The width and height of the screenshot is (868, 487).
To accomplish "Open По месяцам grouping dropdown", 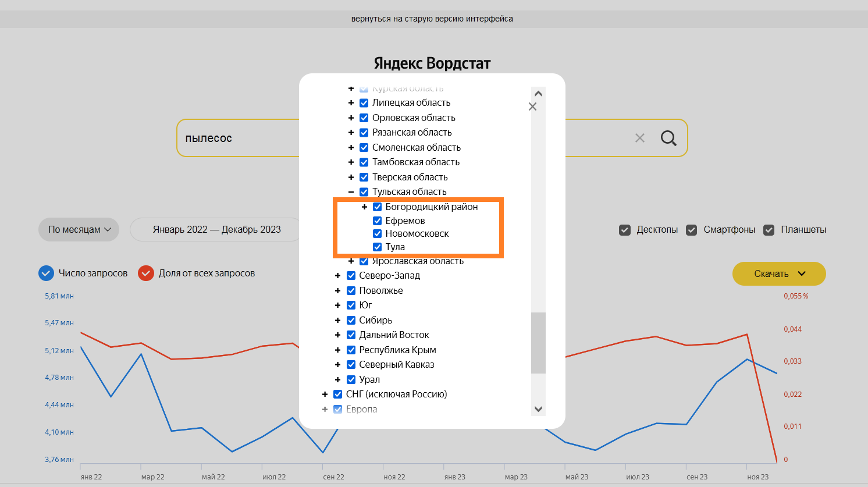I will tap(79, 230).
